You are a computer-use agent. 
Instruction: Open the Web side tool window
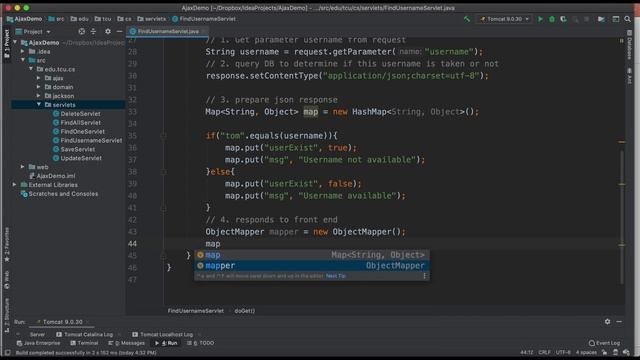[x=7, y=279]
